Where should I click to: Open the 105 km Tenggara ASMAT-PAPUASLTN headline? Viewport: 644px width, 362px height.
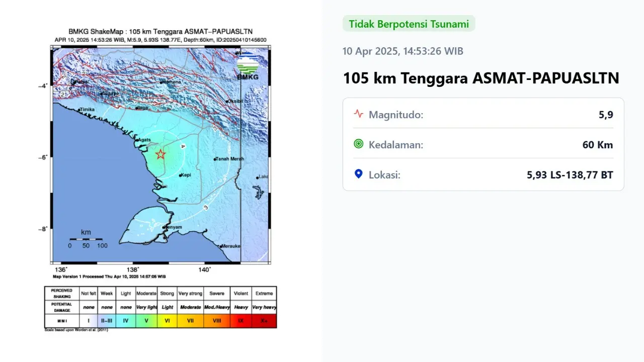(x=480, y=78)
